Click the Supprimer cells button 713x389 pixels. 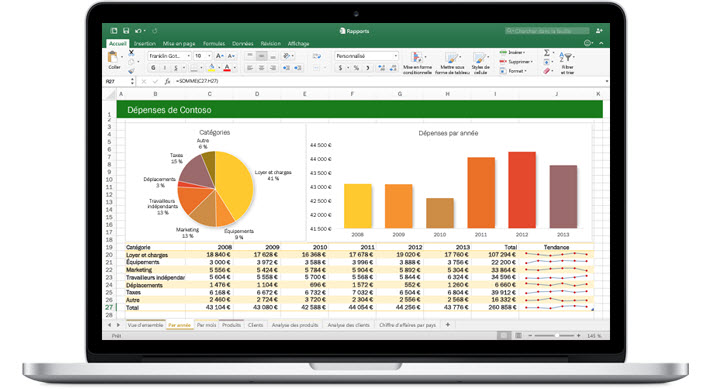click(x=516, y=62)
